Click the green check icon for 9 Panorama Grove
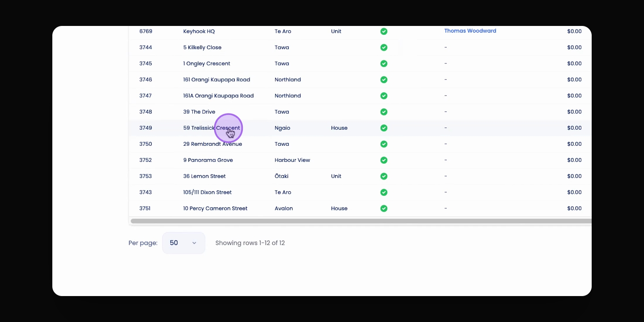Image resolution: width=644 pixels, height=322 pixels. point(384,160)
